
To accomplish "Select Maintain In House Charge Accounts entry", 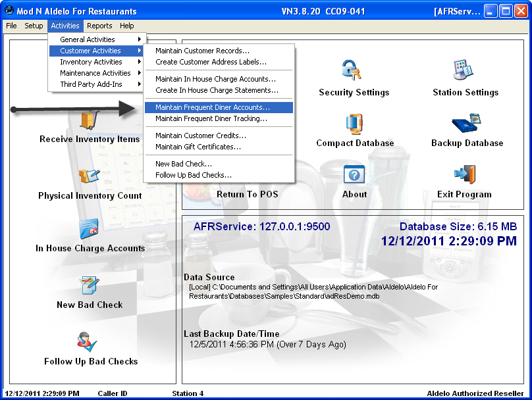I will pos(219,79).
